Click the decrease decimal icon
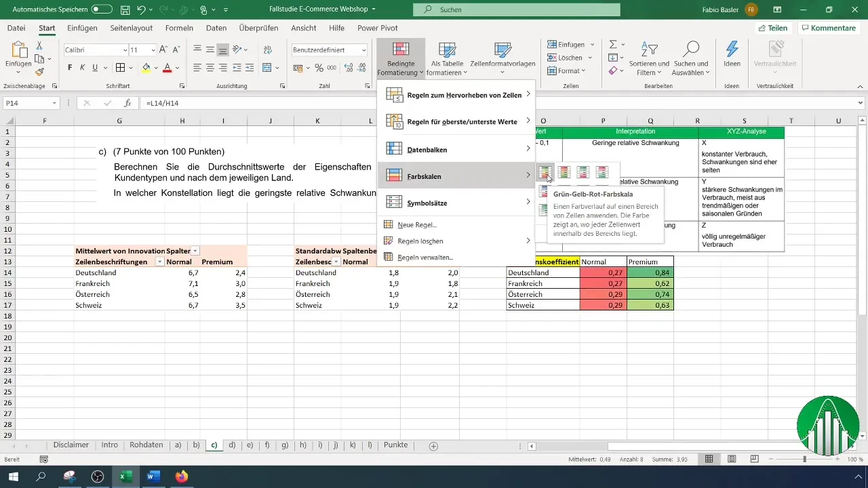This screenshot has height=488, width=868. pyautogui.click(x=362, y=67)
